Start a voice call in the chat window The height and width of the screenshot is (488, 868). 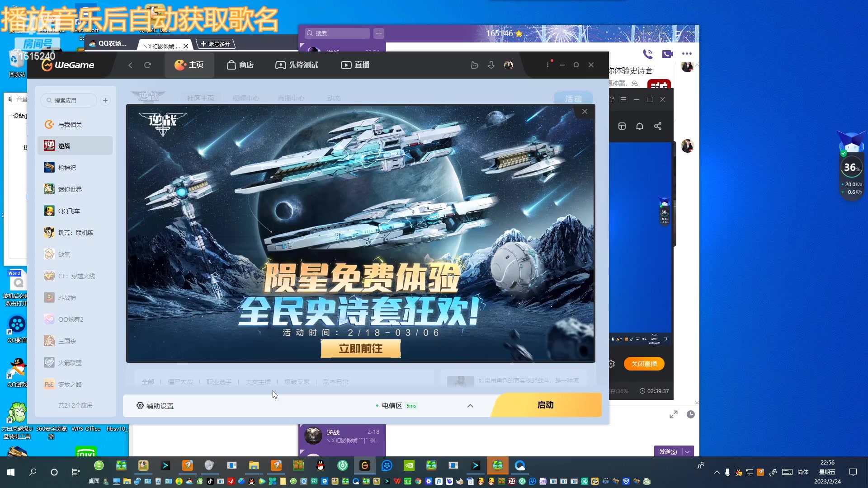pos(648,54)
